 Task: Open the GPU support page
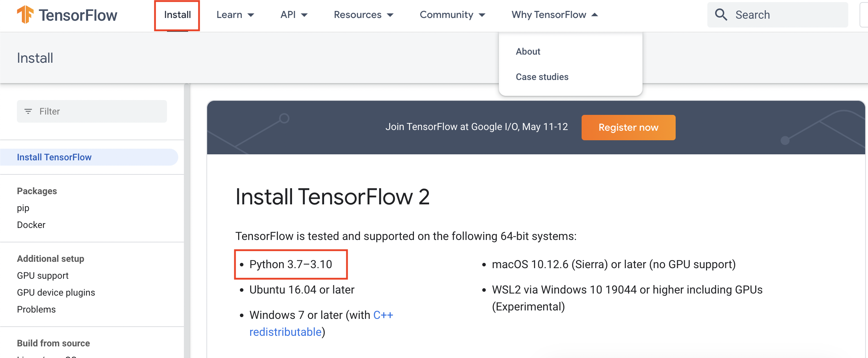42,275
